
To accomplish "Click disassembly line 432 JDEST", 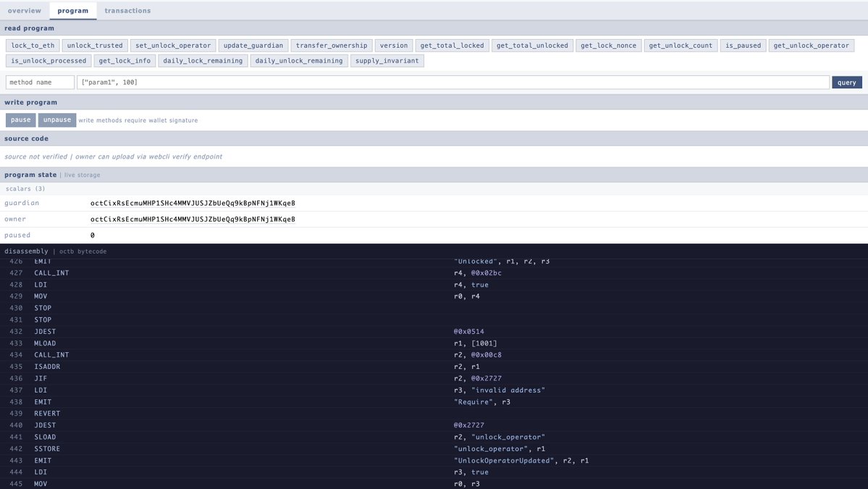I will [x=45, y=332].
